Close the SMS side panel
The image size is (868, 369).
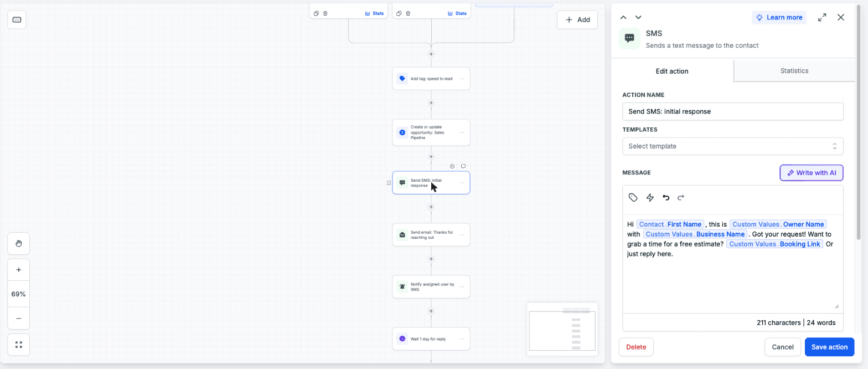[841, 17]
